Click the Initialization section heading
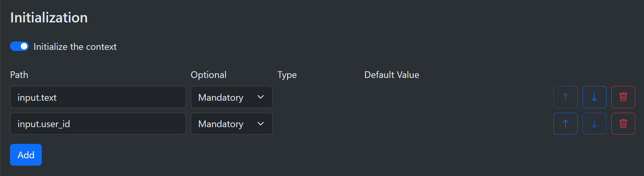The height and width of the screenshot is (176, 644). point(49,17)
